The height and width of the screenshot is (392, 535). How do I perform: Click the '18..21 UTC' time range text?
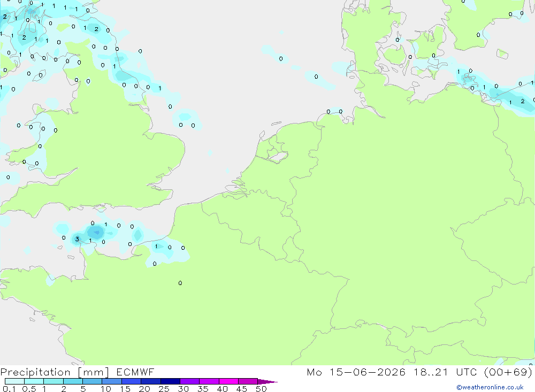445,372
